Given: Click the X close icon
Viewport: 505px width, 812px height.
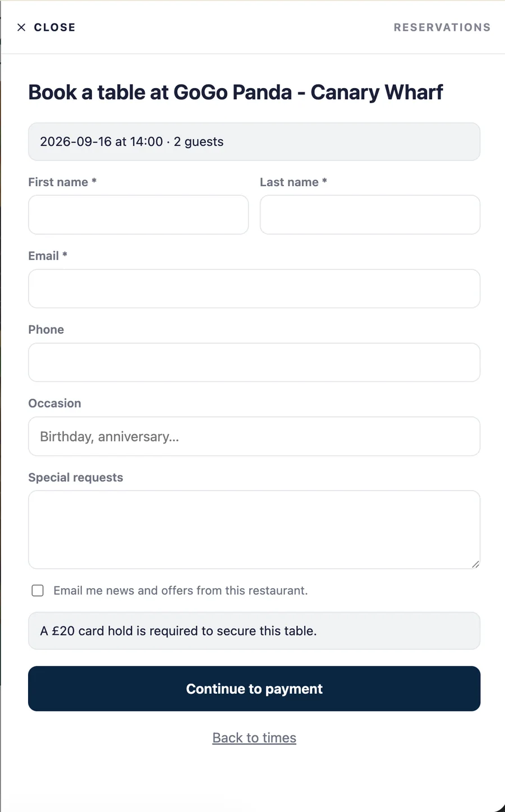Looking at the screenshot, I should 21,27.
